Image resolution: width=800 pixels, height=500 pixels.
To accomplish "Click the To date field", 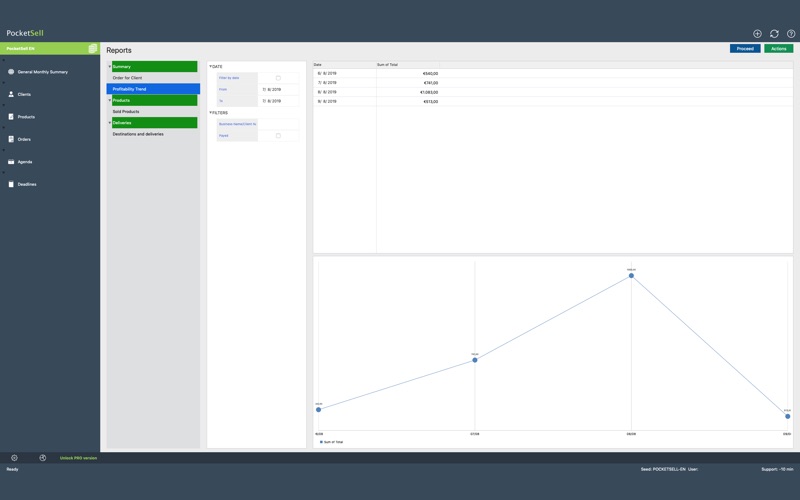I will pos(278,101).
